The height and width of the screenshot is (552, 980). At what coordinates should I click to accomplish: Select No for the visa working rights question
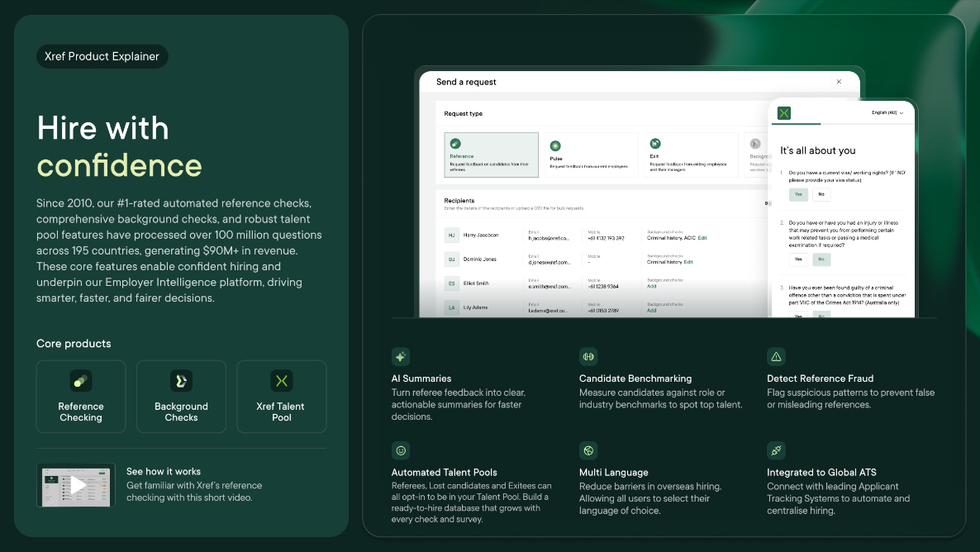[x=821, y=194]
